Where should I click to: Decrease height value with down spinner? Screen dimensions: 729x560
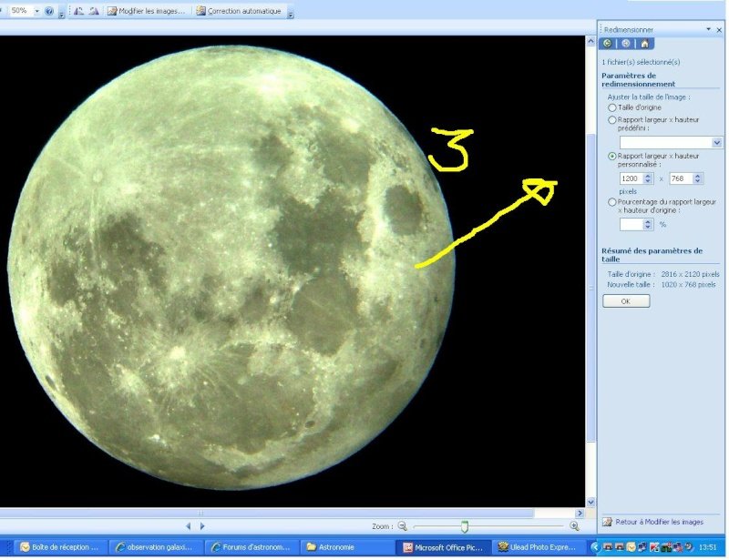pos(698,181)
